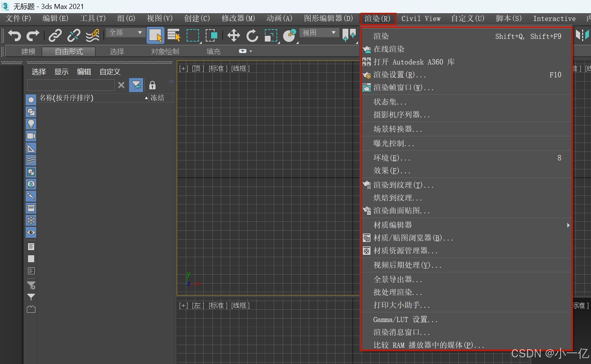
Task: Expand the 材质编辑器 submenu arrow
Action: (568, 225)
